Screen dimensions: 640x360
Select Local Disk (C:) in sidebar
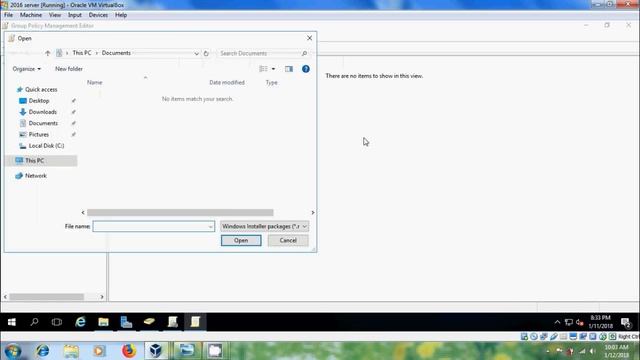click(x=46, y=146)
